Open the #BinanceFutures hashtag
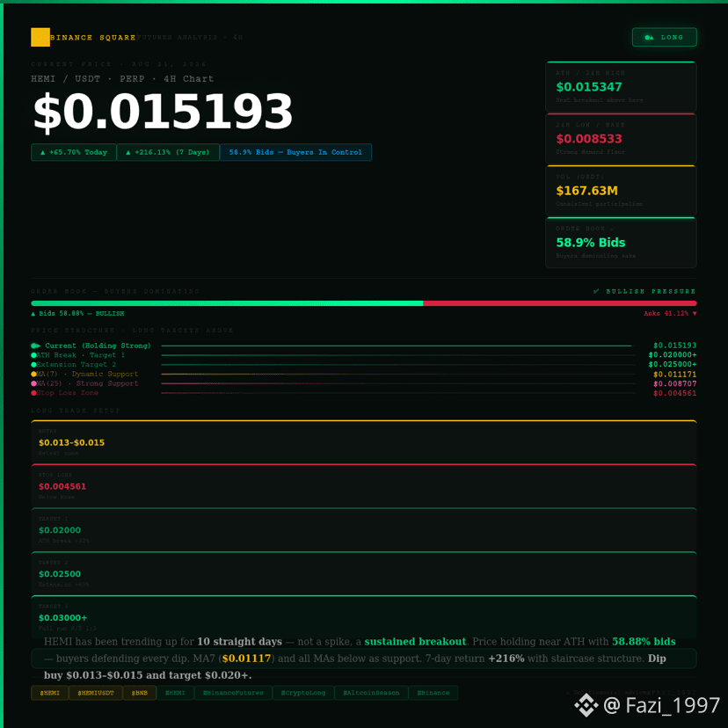Screen dimensions: 728x728 click(x=233, y=693)
